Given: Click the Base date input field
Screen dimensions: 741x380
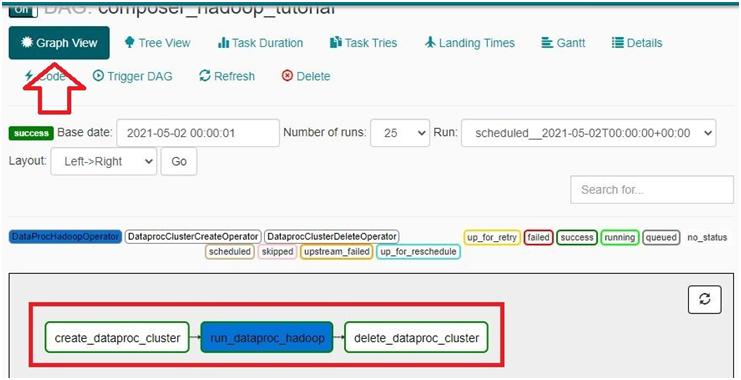Looking at the screenshot, I should click(x=198, y=133).
